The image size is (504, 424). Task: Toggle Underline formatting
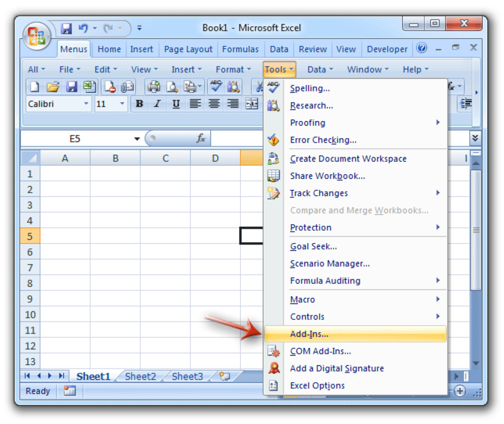[176, 104]
